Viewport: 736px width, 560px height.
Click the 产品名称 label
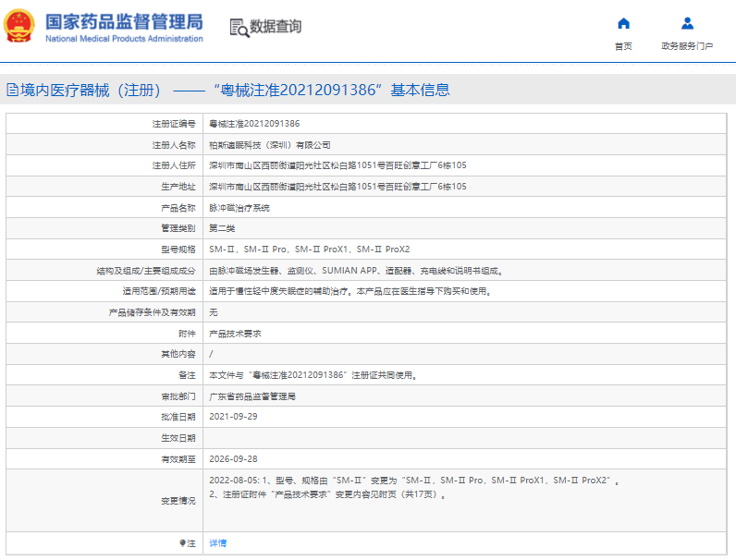(x=178, y=208)
